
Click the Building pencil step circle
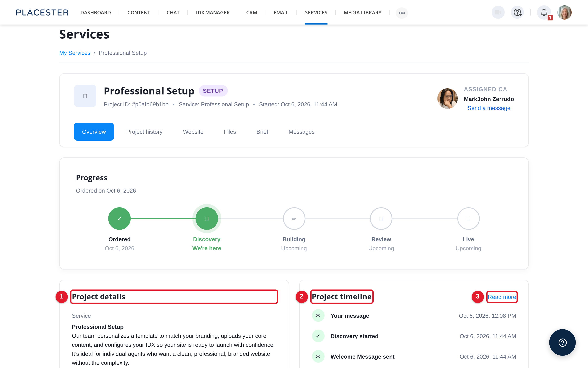click(x=294, y=219)
